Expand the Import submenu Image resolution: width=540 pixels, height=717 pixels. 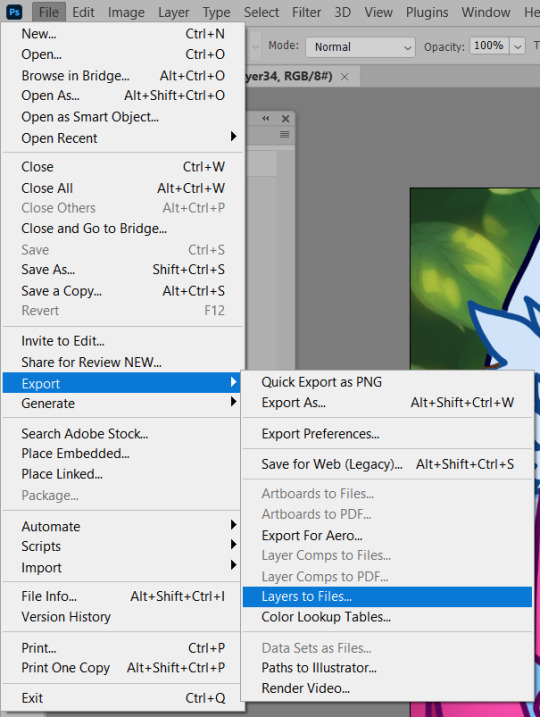click(x=123, y=567)
